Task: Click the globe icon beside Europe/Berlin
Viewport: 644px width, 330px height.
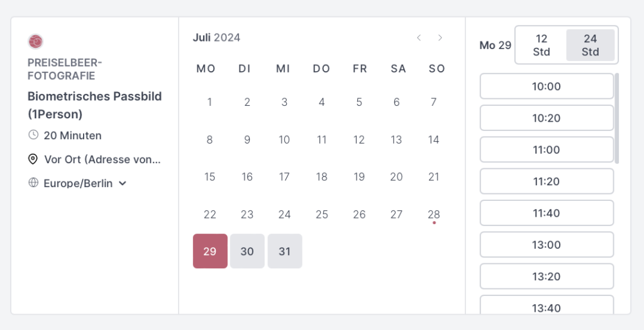Action: (33, 183)
